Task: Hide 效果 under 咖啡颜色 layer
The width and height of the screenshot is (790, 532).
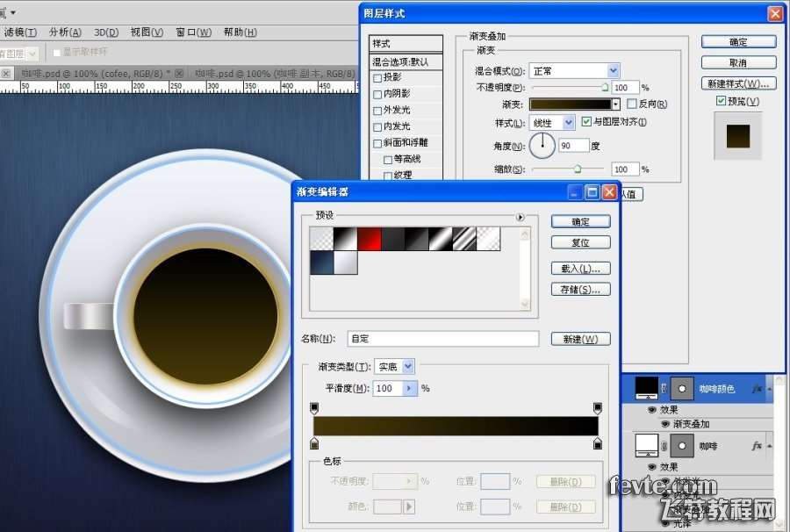Action: click(652, 410)
